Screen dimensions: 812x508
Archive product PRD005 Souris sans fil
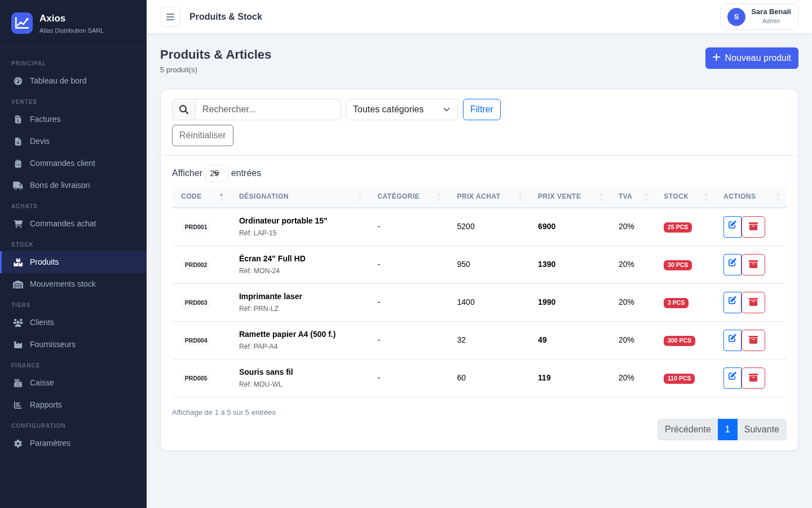[753, 378]
